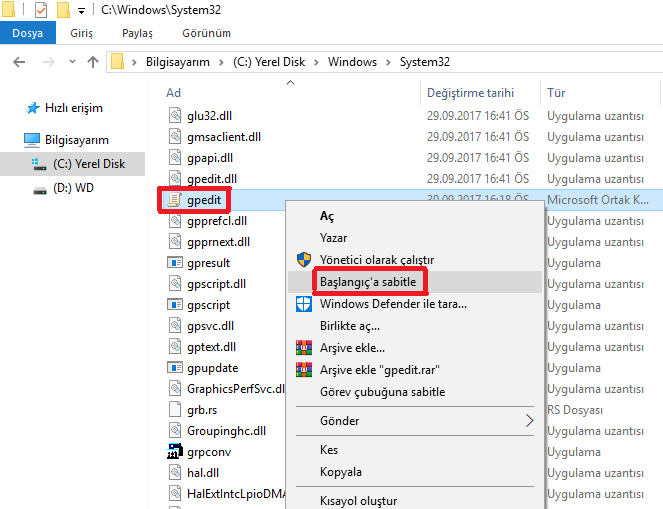Click the gpsvc.dll file icon
The height and width of the screenshot is (509, 663).
pos(175,326)
